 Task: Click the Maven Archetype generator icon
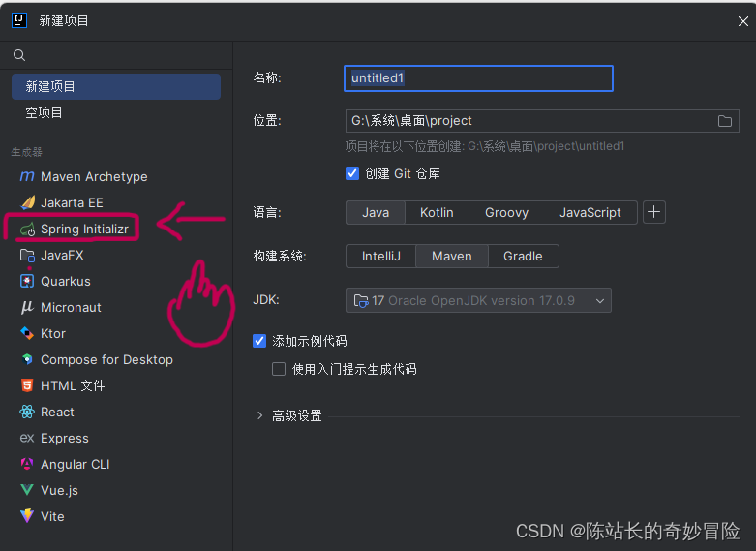(x=27, y=176)
